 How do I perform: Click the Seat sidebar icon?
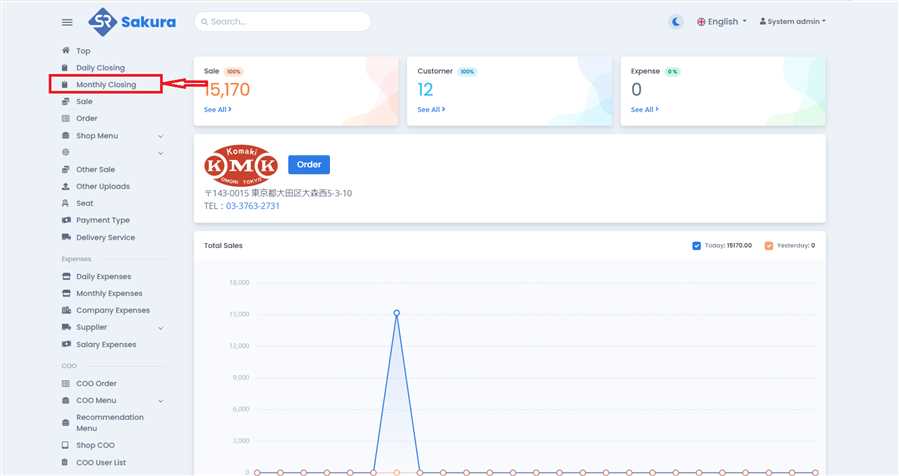click(66, 203)
